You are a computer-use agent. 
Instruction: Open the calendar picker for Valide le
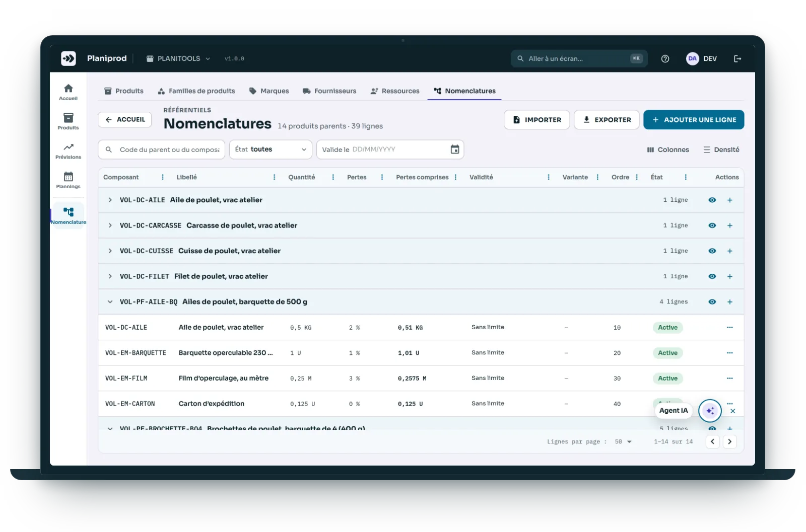click(x=455, y=149)
